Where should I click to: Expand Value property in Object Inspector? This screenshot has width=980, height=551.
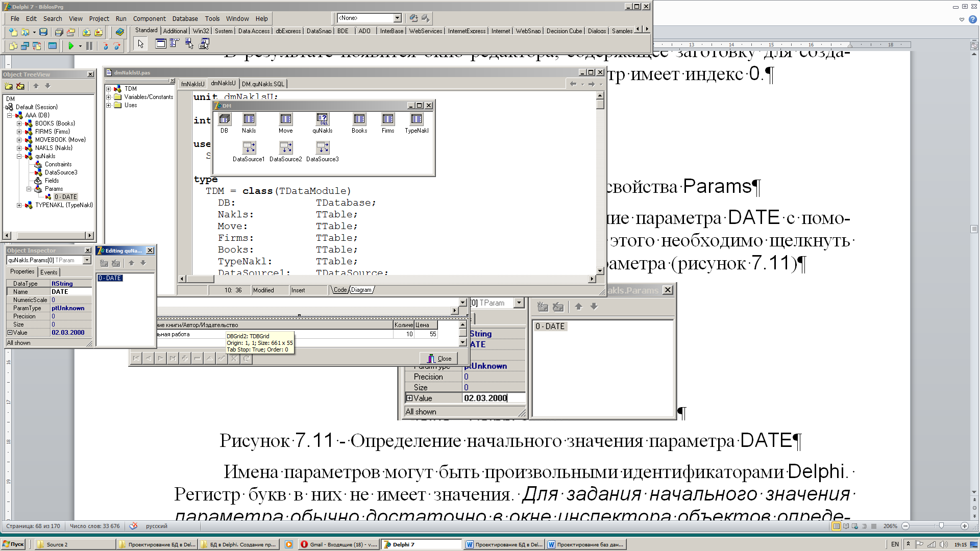[x=10, y=333]
